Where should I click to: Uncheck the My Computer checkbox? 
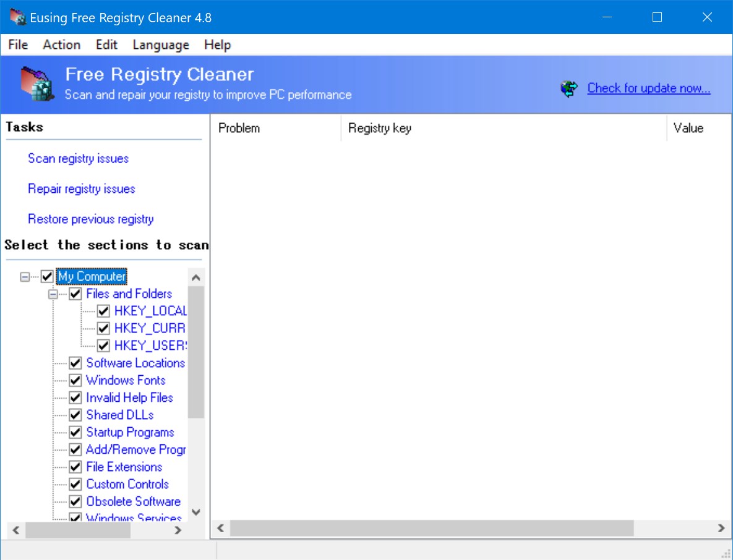(x=47, y=276)
